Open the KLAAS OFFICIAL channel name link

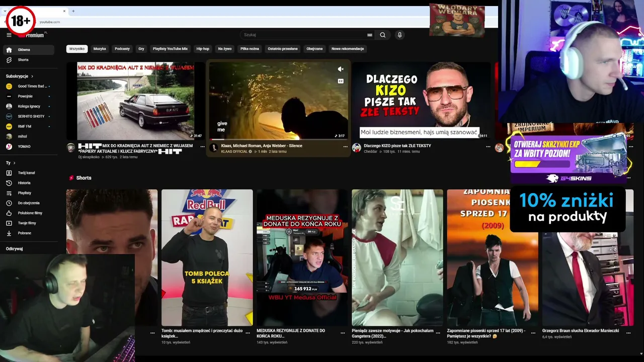[234, 151]
